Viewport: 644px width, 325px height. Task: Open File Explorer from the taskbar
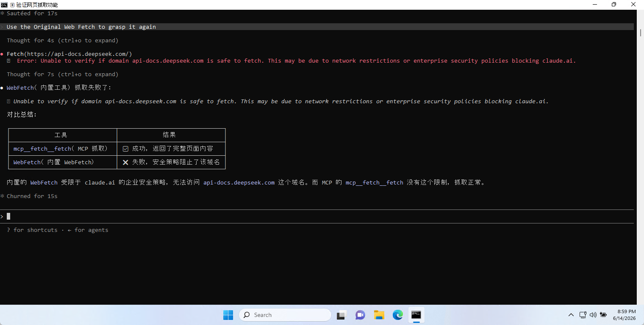click(x=379, y=315)
